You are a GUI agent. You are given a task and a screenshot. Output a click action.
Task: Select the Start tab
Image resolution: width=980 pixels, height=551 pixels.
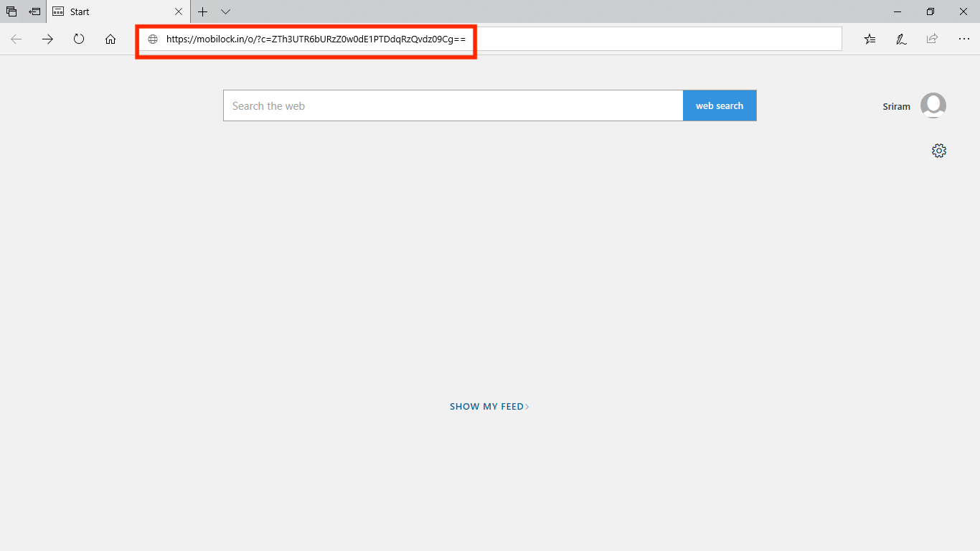118,11
